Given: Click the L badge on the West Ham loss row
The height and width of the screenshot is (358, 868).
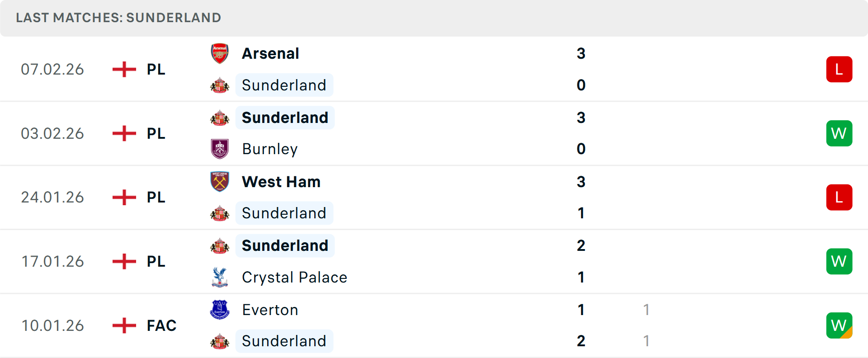Looking at the screenshot, I should (839, 197).
